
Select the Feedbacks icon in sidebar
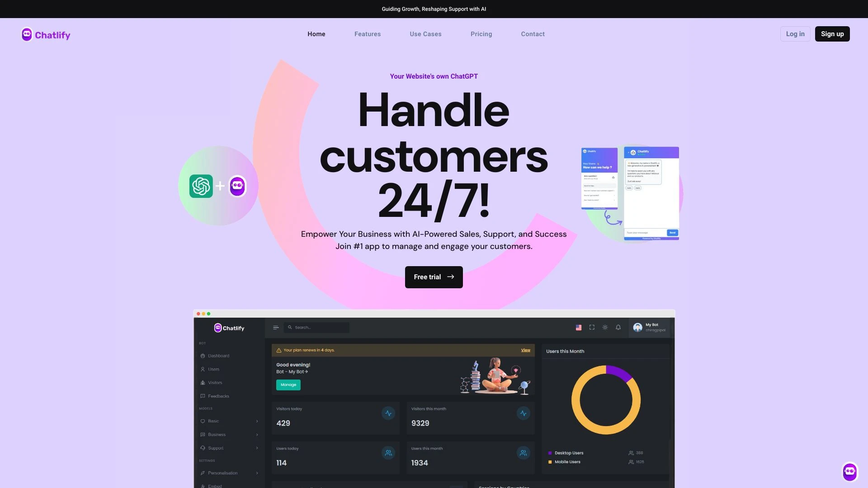coord(203,396)
